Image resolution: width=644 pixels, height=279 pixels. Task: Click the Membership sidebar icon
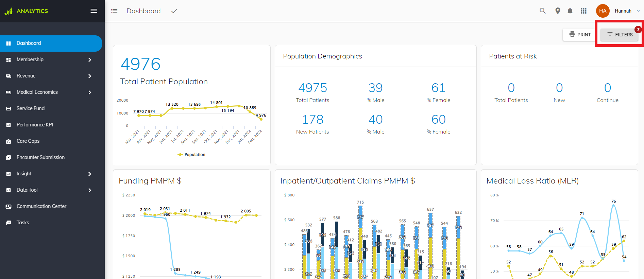point(9,60)
